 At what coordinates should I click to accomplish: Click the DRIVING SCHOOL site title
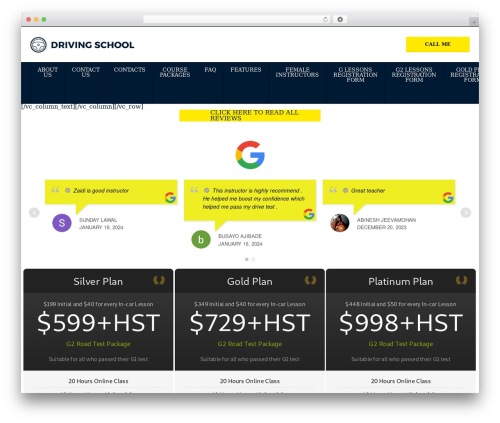coord(92,45)
